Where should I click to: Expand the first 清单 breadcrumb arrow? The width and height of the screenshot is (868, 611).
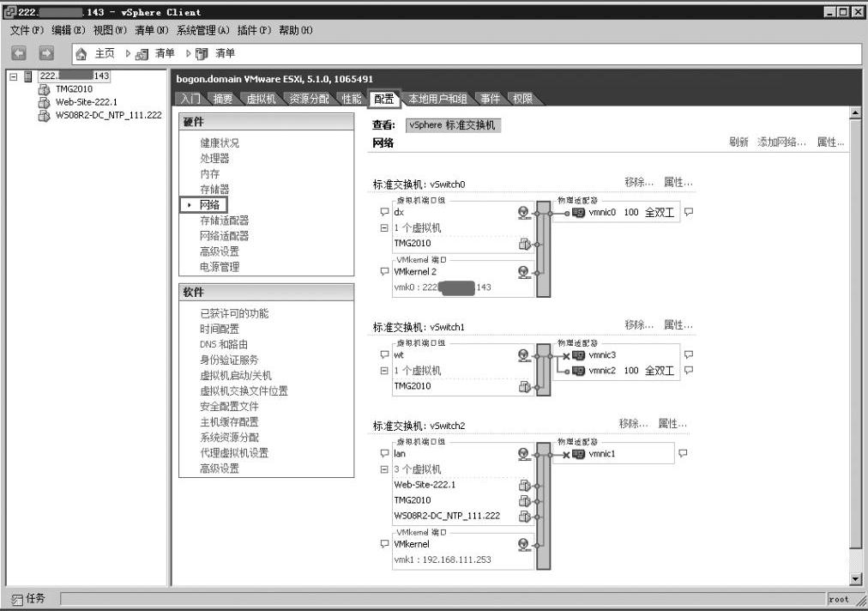pos(128,54)
